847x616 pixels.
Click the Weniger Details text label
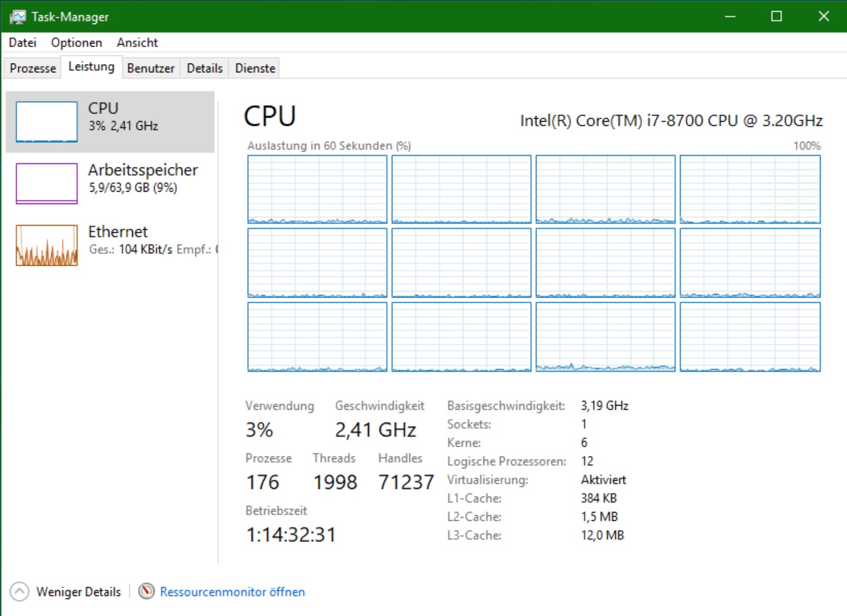tap(78, 592)
